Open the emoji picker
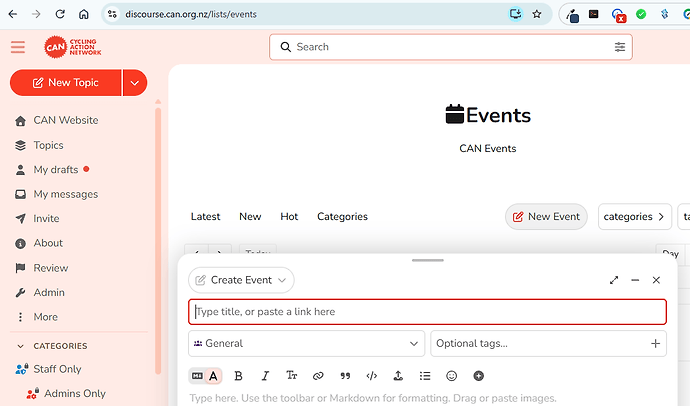 (451, 376)
